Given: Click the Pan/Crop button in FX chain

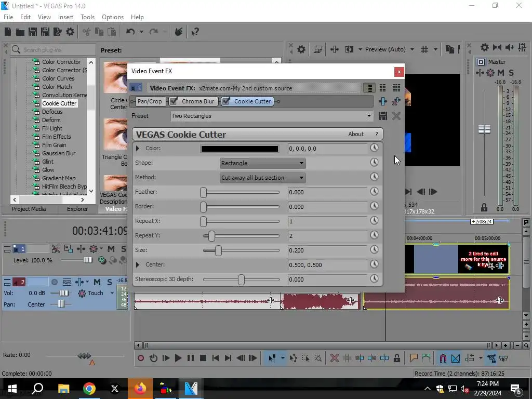Looking at the screenshot, I should (150, 101).
